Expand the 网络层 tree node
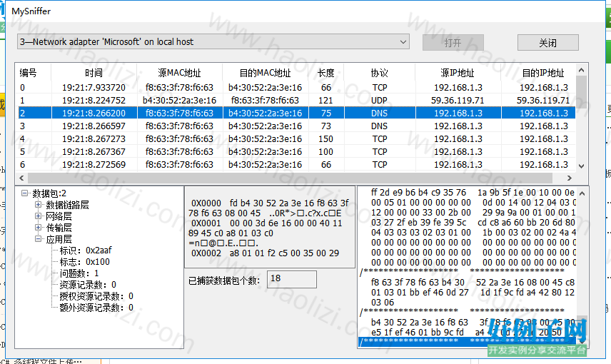Screen dimensions: 611x364 (x=39, y=216)
